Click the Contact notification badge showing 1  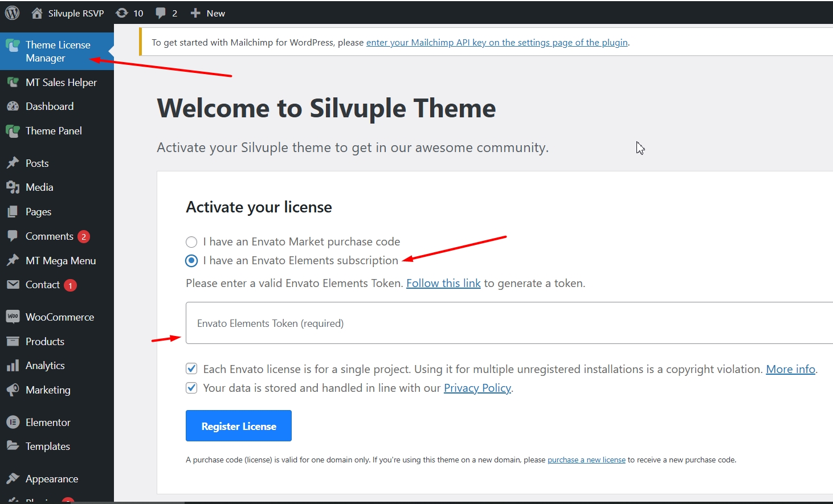pyautogui.click(x=70, y=285)
